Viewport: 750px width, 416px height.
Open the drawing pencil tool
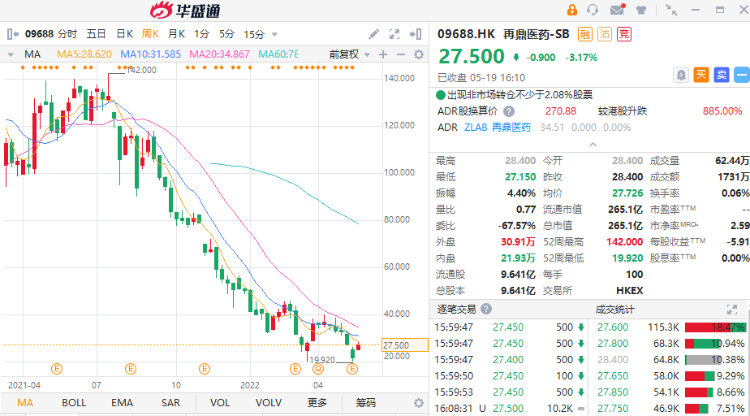tap(374, 34)
